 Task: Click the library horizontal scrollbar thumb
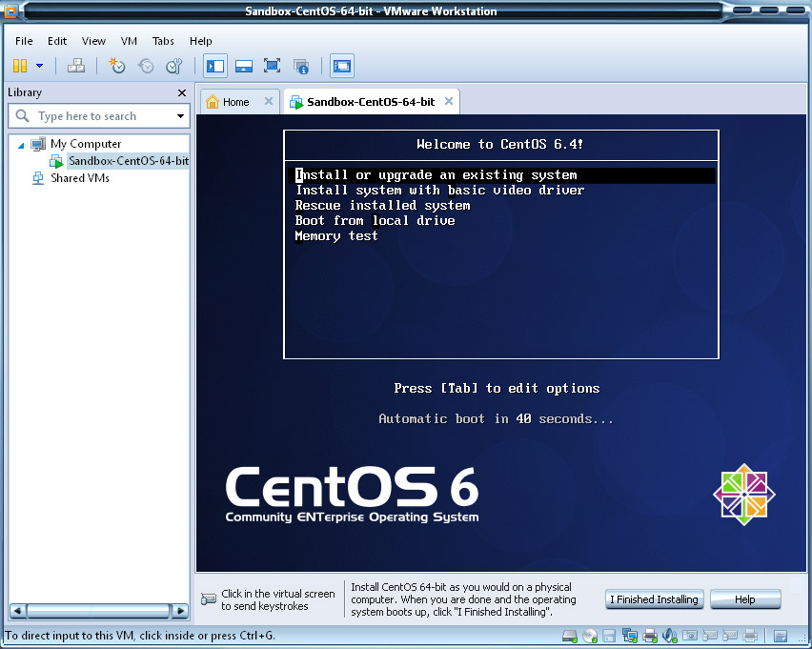[x=98, y=611]
